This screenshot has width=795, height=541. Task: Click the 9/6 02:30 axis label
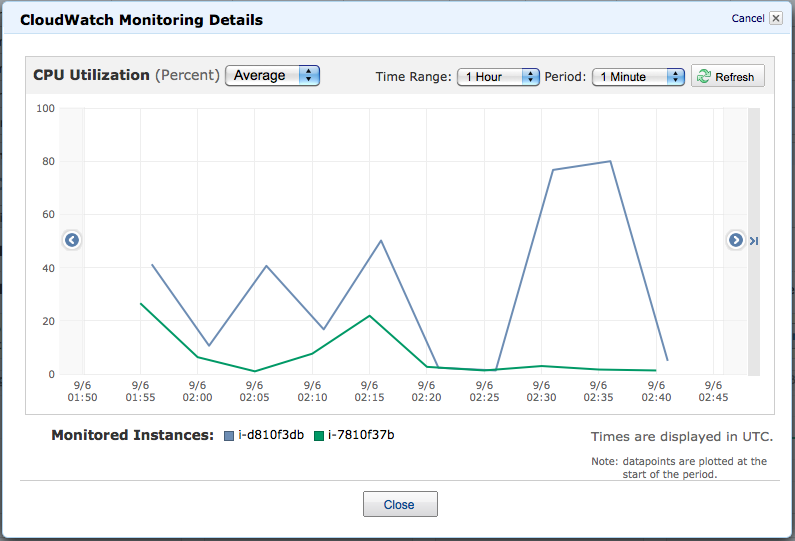click(x=541, y=391)
